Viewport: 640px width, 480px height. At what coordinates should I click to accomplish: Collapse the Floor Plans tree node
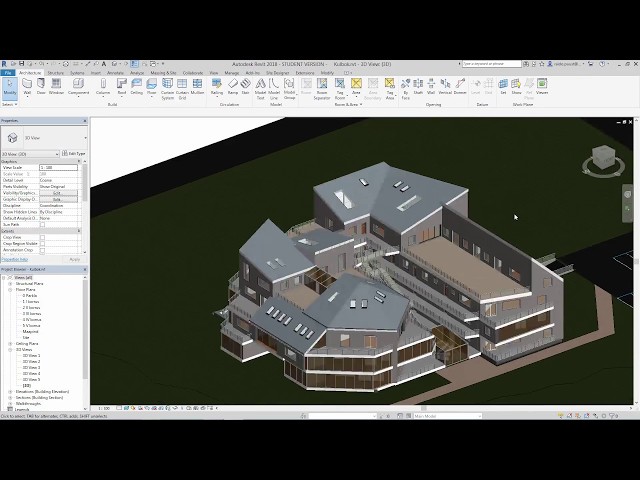coord(10,290)
